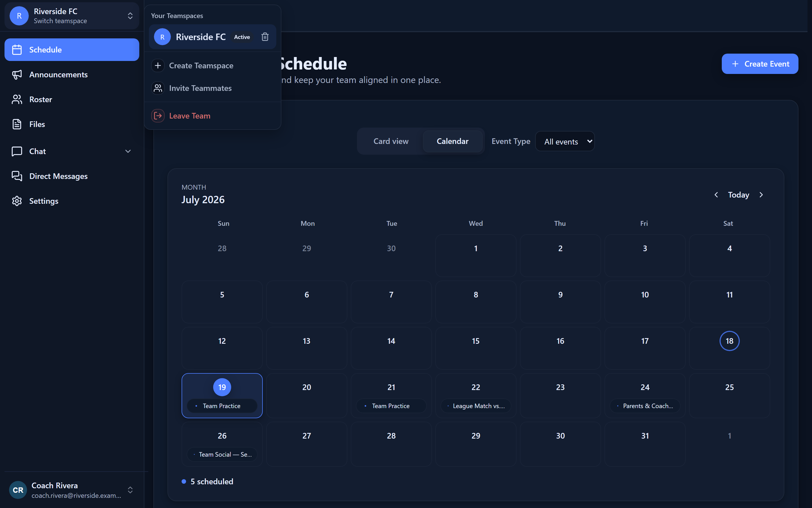The width and height of the screenshot is (812, 508).
Task: Open Announcements in the sidebar
Action: (72, 75)
